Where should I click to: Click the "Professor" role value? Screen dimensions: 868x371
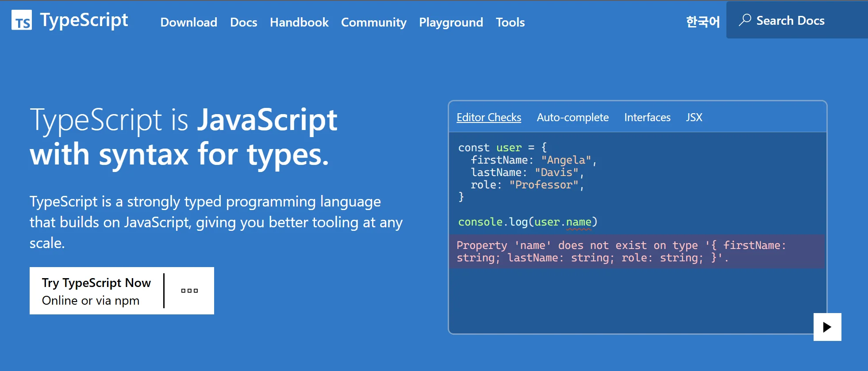click(544, 185)
